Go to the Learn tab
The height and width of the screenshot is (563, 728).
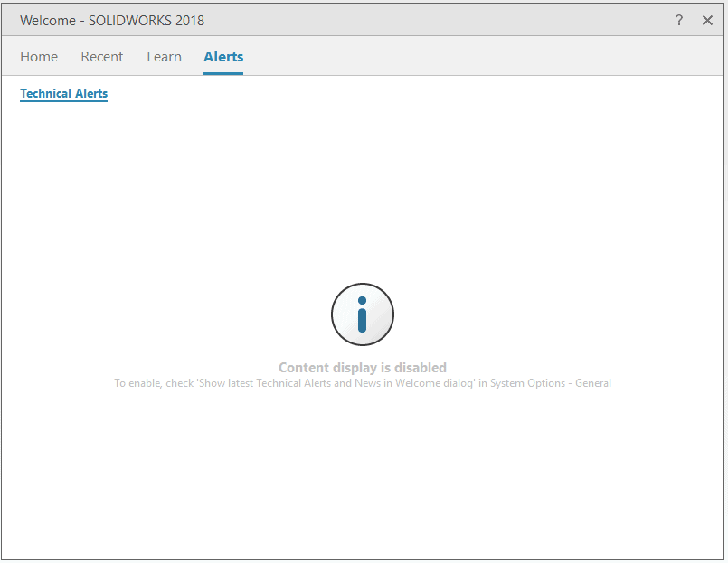[x=164, y=57]
